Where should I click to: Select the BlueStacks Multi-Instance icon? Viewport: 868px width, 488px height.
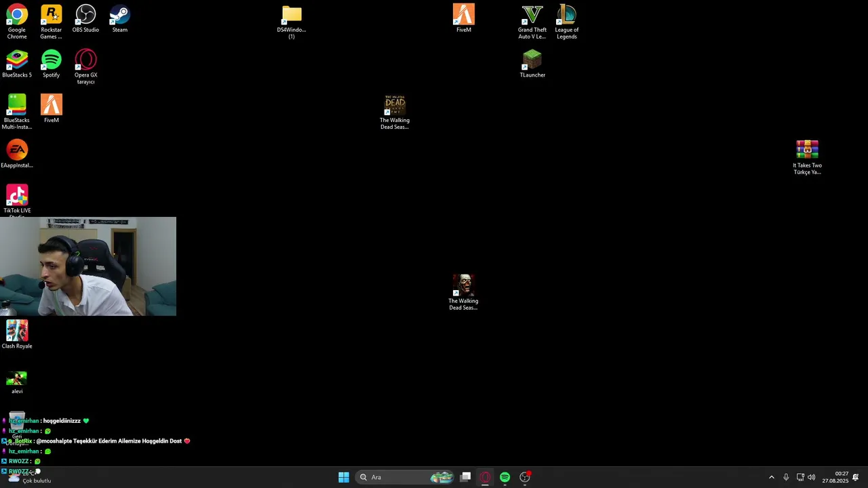tap(17, 112)
